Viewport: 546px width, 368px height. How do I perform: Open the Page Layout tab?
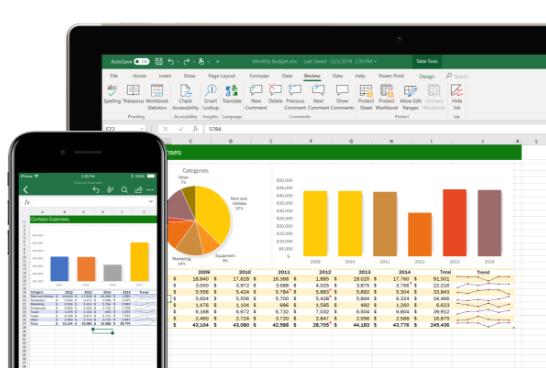coord(222,76)
